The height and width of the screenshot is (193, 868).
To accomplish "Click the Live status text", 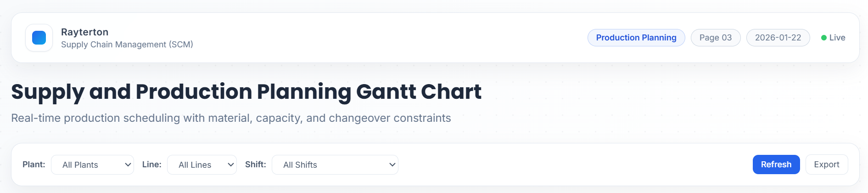I will (x=837, y=38).
